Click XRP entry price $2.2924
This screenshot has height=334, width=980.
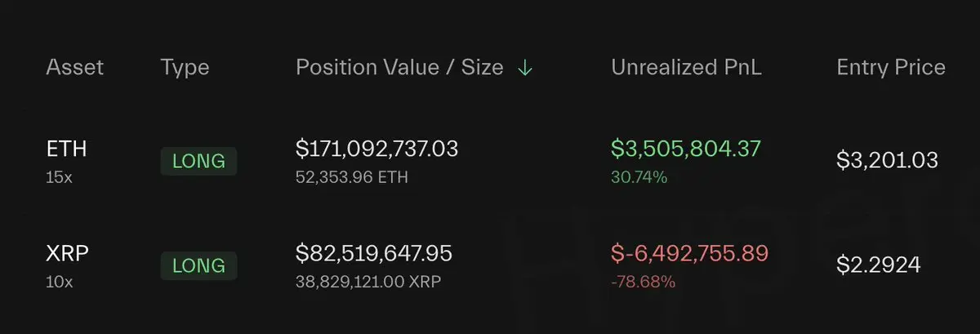coord(879,265)
